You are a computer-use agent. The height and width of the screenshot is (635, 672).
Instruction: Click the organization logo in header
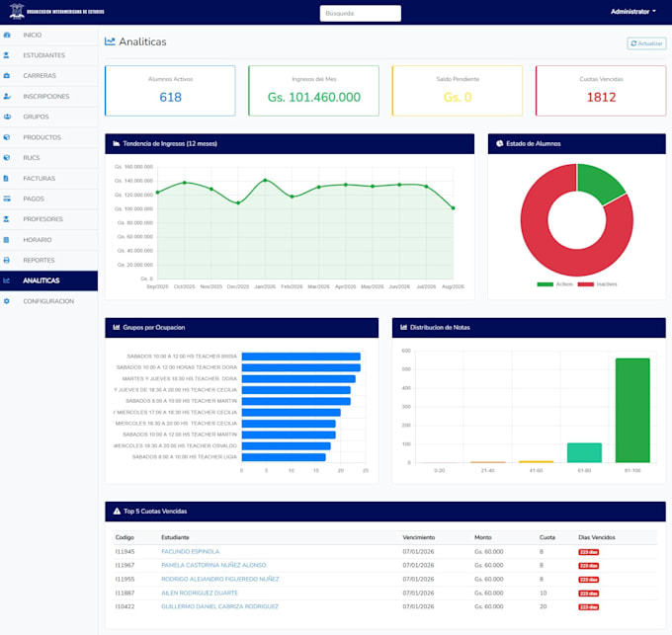[x=57, y=12]
